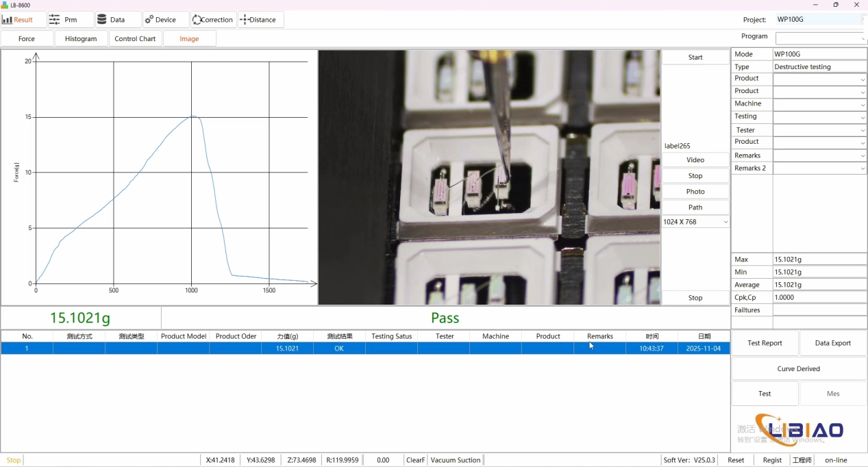Switch to the Histogram tab
The height and width of the screenshot is (467, 868).
(x=81, y=39)
